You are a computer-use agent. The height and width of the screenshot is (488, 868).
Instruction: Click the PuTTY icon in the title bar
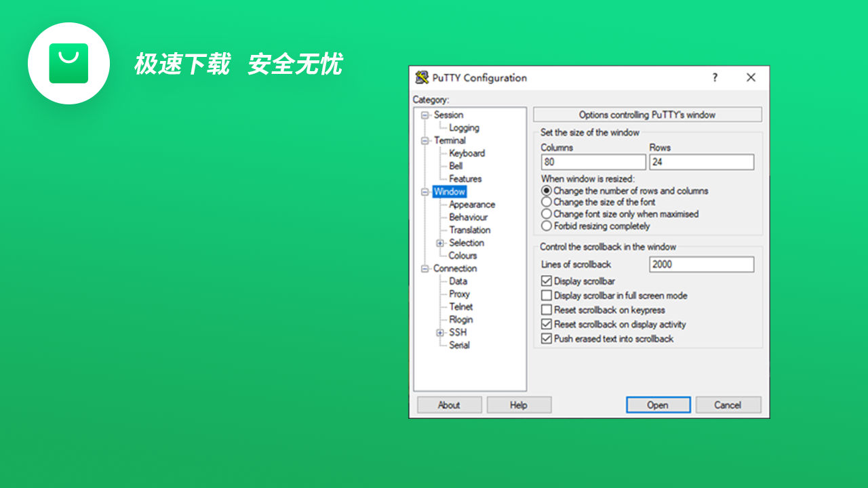coord(423,78)
